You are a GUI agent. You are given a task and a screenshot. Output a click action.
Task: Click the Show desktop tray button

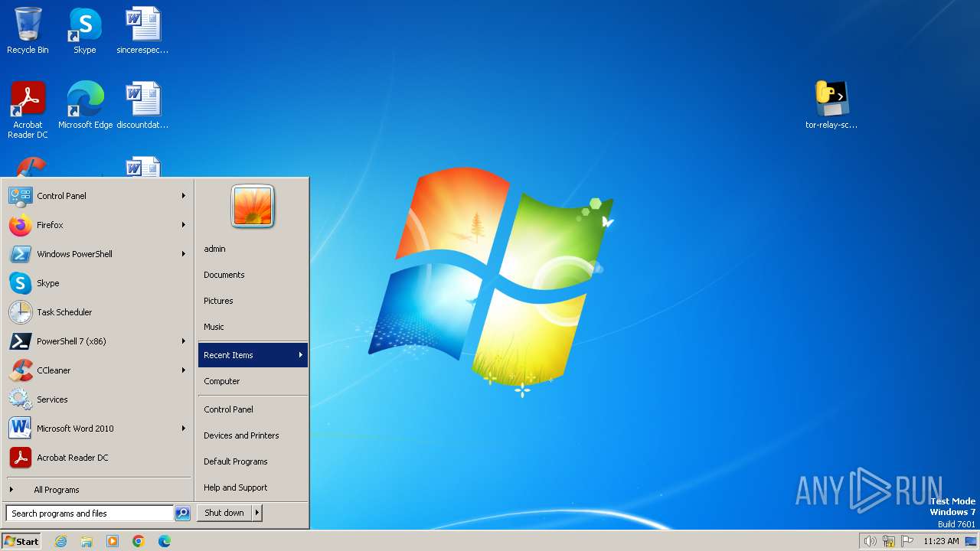point(972,541)
